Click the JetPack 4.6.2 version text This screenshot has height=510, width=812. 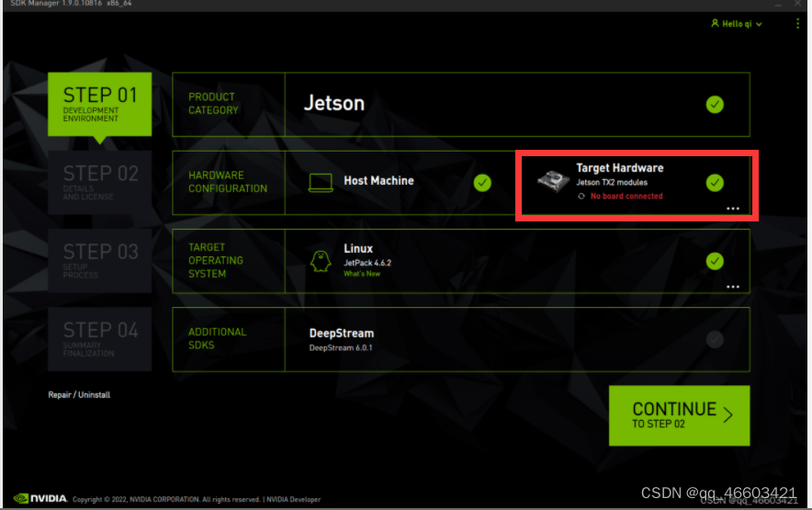click(x=367, y=263)
